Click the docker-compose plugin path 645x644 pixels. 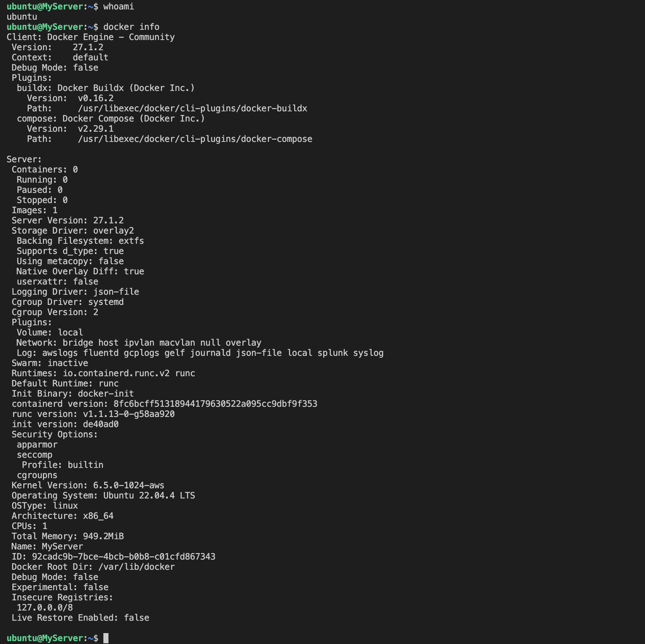(195, 139)
